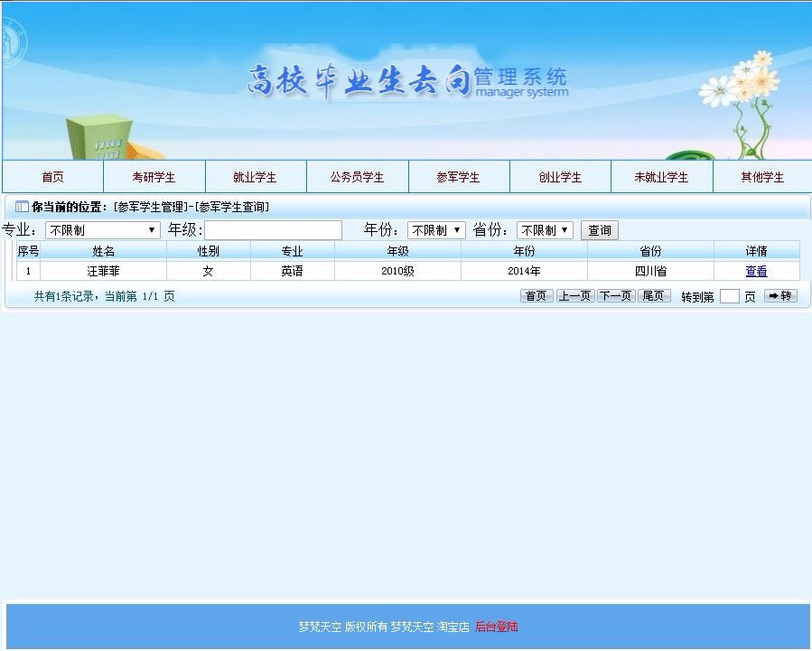The image size is (812, 651).
Task: Switch to the 考研学生 tab
Action: [154, 177]
